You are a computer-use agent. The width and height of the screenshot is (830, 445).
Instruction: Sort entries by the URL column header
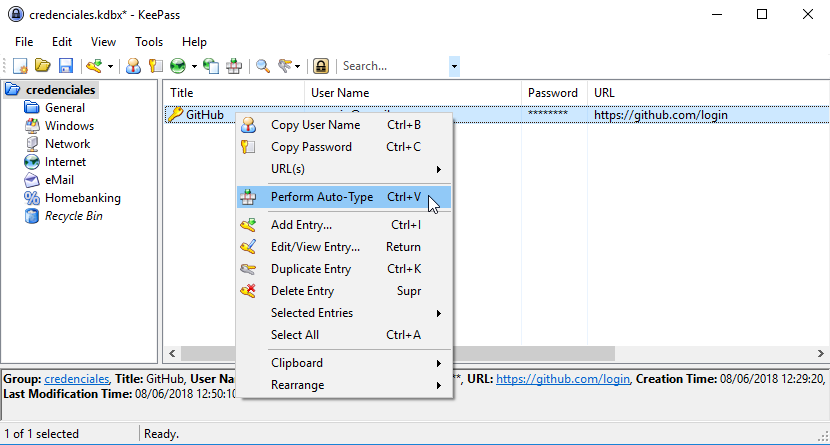coord(708,93)
